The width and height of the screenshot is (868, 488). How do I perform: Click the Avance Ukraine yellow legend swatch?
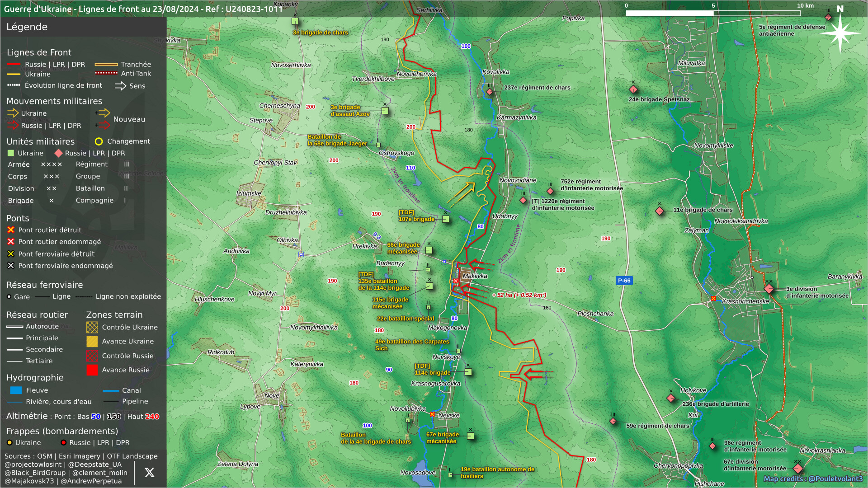(x=92, y=342)
